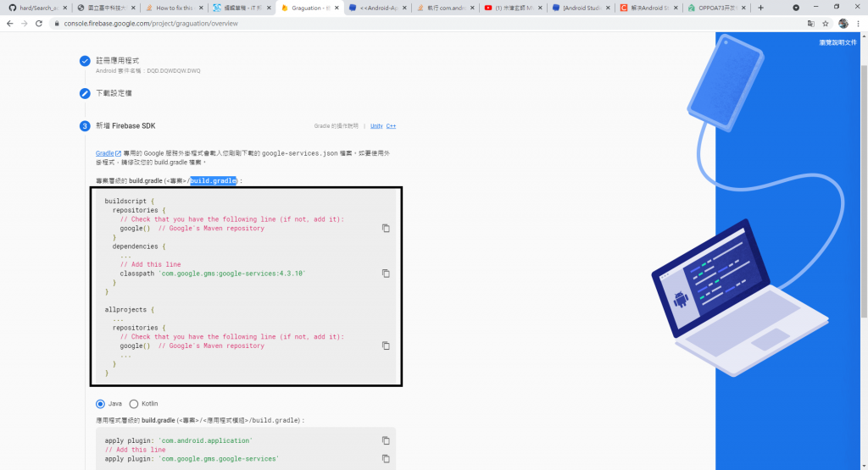This screenshot has width=868, height=470.
Task: Close the YouTube tab
Action: (x=540, y=8)
